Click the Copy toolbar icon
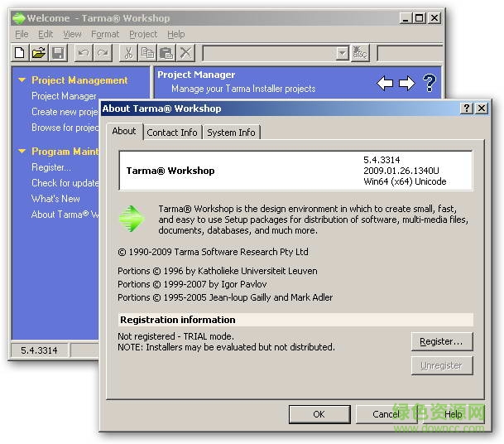 147,53
